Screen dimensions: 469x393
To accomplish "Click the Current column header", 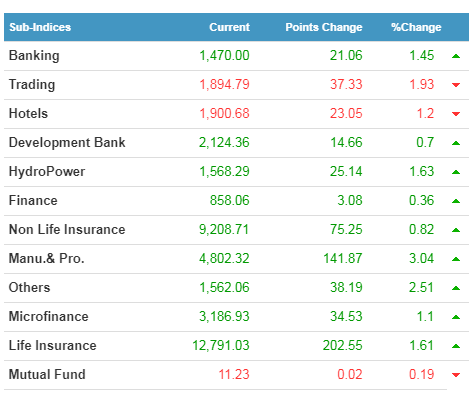I will 229,27.
